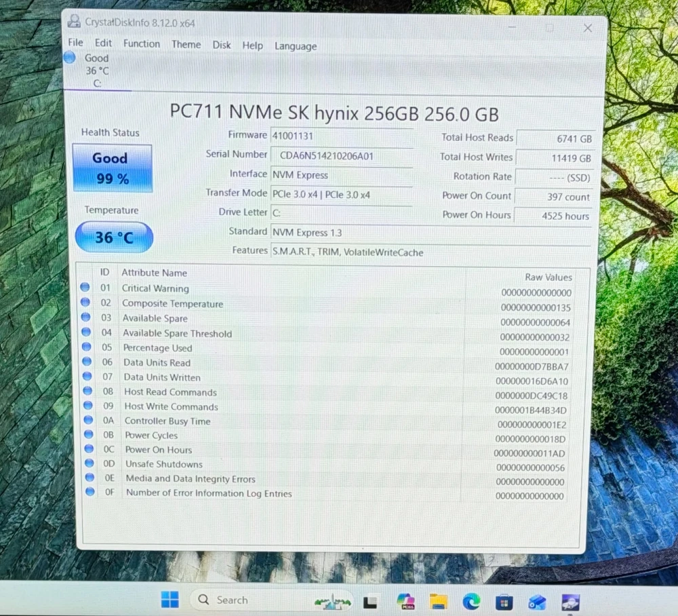Click the status orb beside Unsafe Shutdowns
The height and width of the screenshot is (616, 678).
(x=89, y=463)
